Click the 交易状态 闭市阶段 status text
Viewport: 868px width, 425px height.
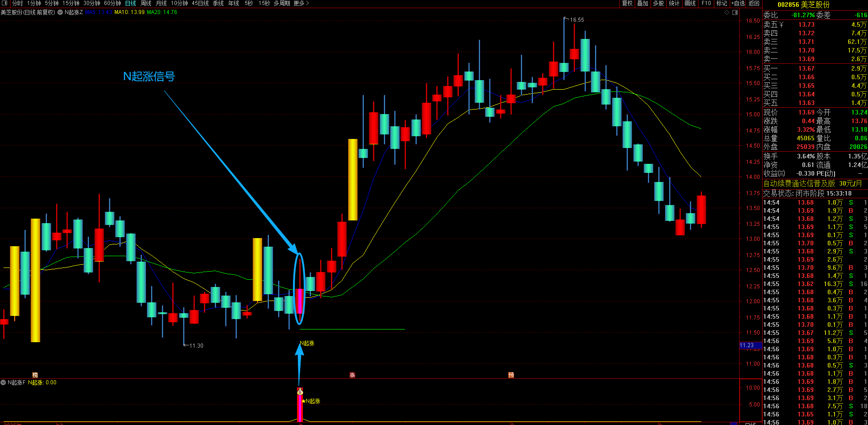794,193
